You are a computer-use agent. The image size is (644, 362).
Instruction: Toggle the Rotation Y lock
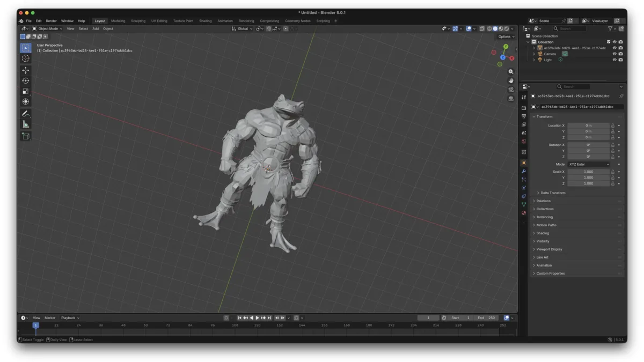click(x=613, y=151)
